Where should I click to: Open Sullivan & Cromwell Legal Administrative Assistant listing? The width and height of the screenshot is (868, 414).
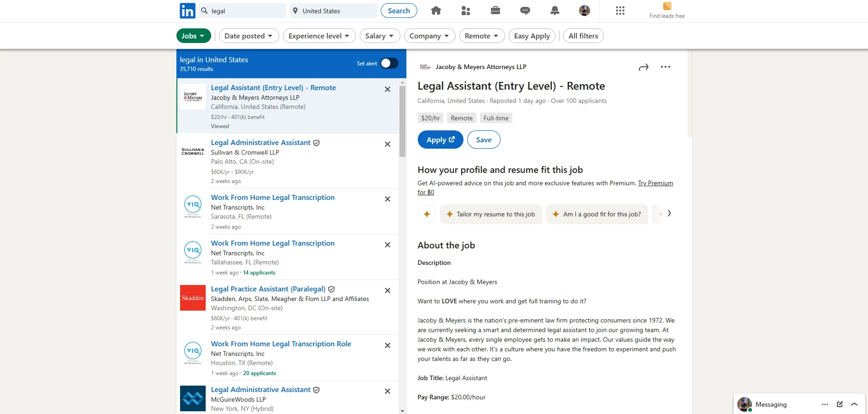(261, 142)
